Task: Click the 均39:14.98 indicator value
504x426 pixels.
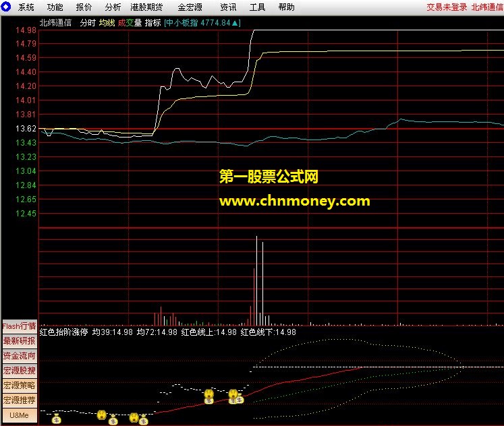Action: coord(113,332)
